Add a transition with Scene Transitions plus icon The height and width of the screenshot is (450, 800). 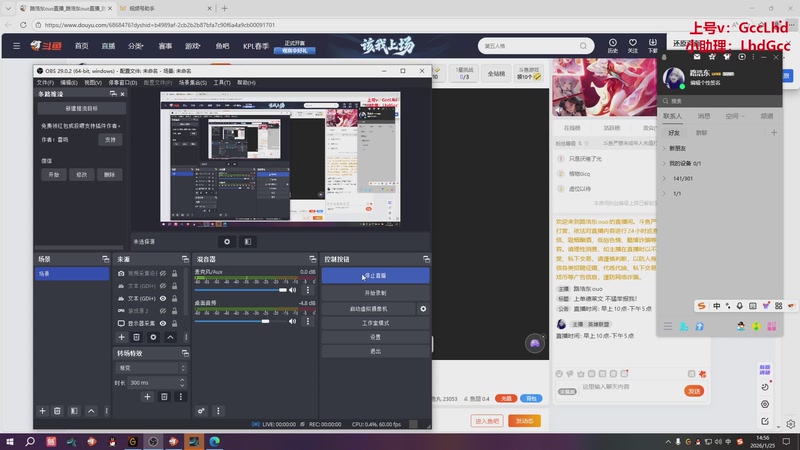click(x=147, y=396)
